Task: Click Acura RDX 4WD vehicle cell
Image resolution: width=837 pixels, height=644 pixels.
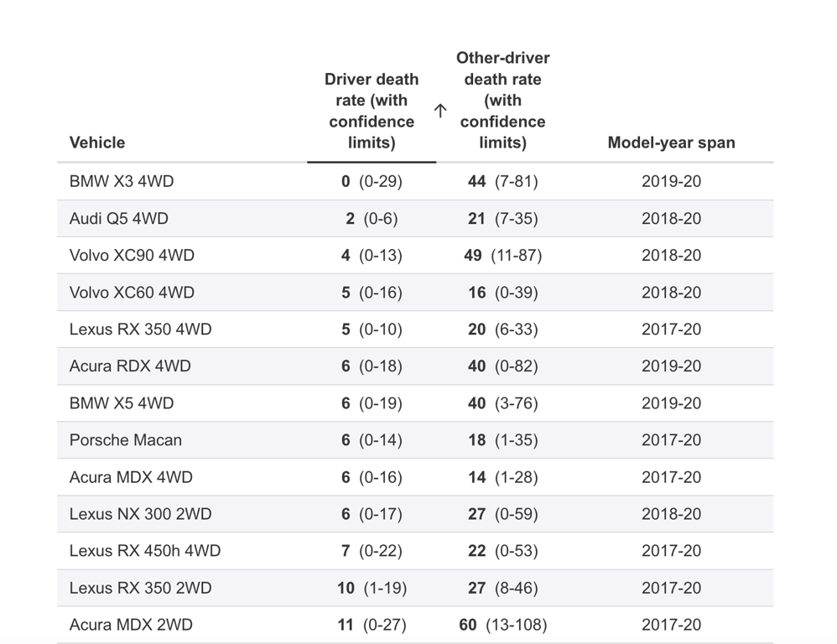Action: click(130, 366)
